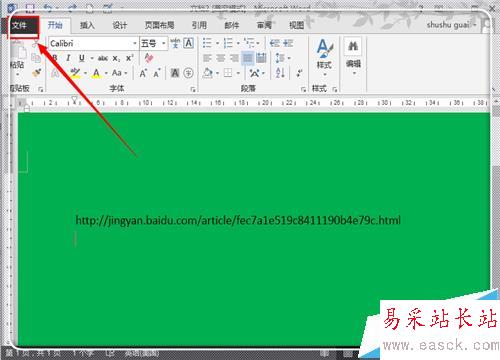Click the bullets list icon

[207, 43]
